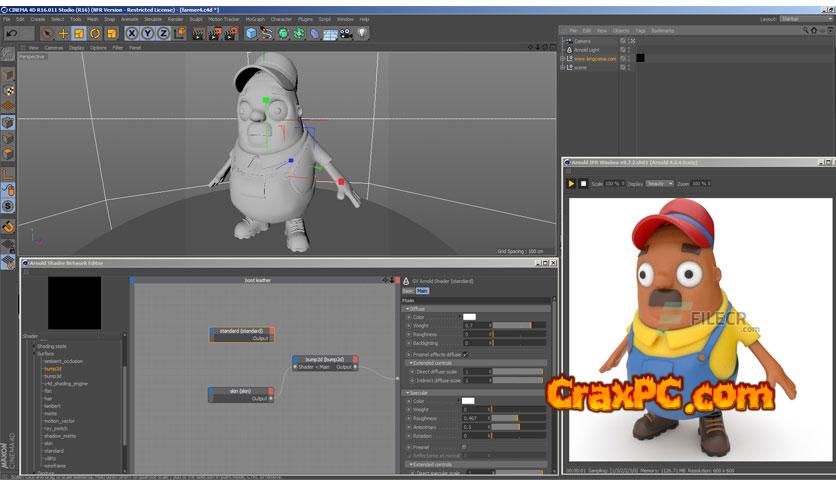Select the Rotate tool in the toolbar
836x484 pixels.
(96, 33)
